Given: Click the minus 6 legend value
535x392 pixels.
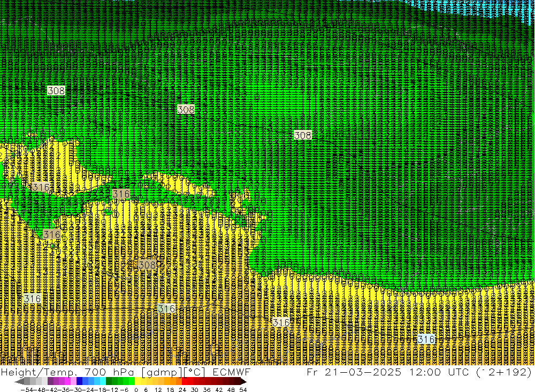Looking at the screenshot, I should click(124, 390).
